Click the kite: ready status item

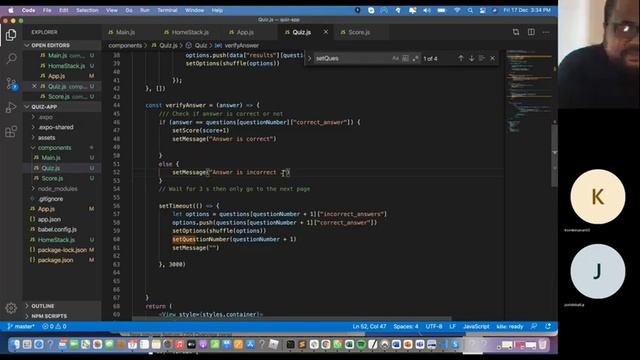(x=509, y=327)
